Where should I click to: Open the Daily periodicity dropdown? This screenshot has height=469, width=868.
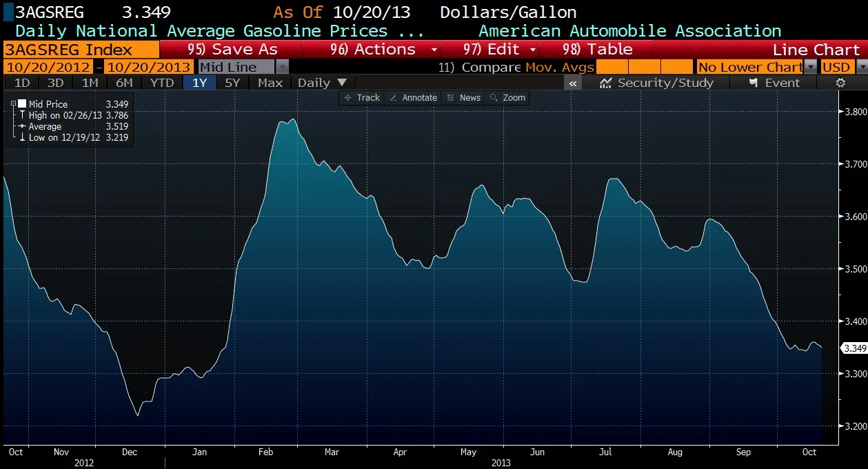[322, 83]
